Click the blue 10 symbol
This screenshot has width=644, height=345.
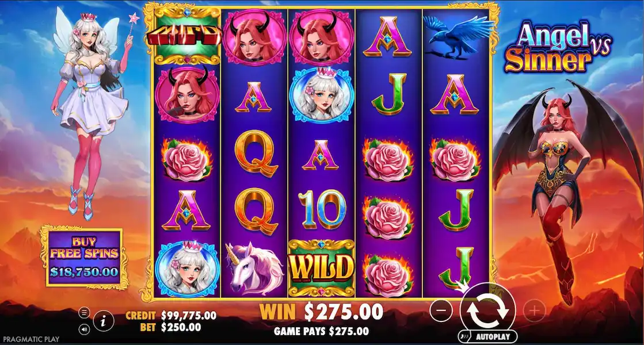point(321,210)
